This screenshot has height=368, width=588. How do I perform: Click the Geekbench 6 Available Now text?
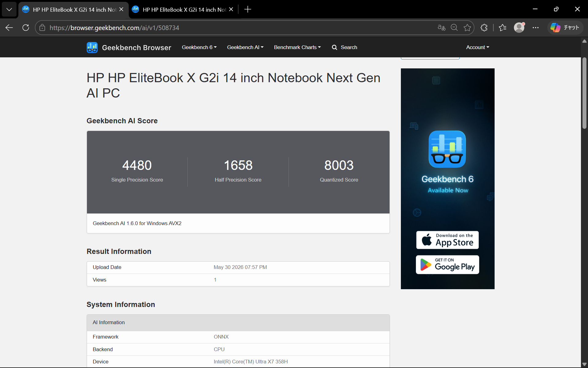(x=447, y=184)
